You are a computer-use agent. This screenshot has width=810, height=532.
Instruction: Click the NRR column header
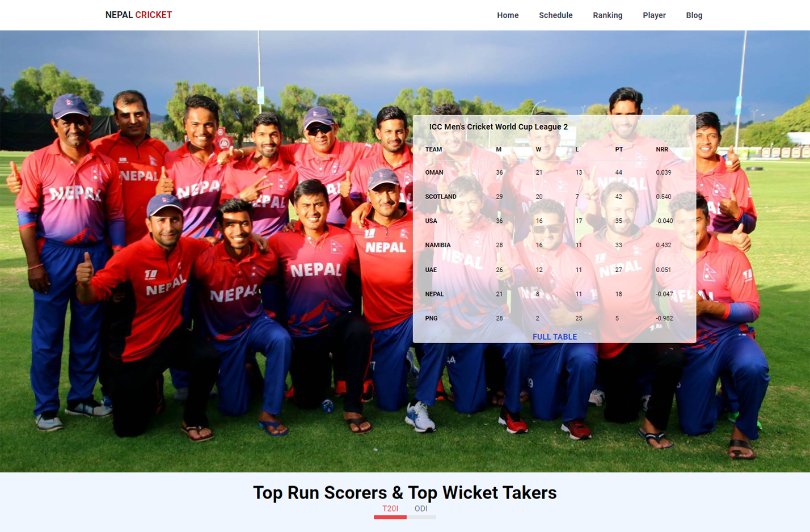[662, 150]
